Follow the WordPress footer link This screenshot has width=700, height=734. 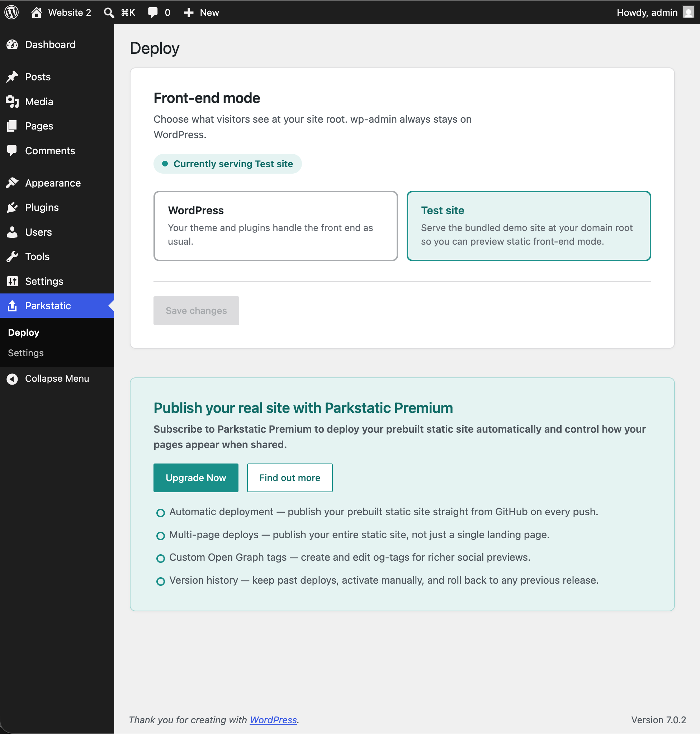coord(273,720)
